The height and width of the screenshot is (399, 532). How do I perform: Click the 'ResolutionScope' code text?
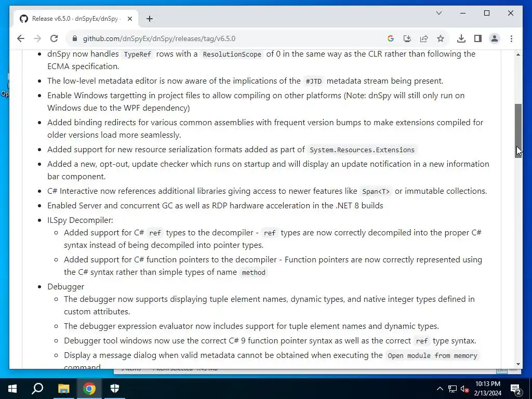(x=232, y=54)
